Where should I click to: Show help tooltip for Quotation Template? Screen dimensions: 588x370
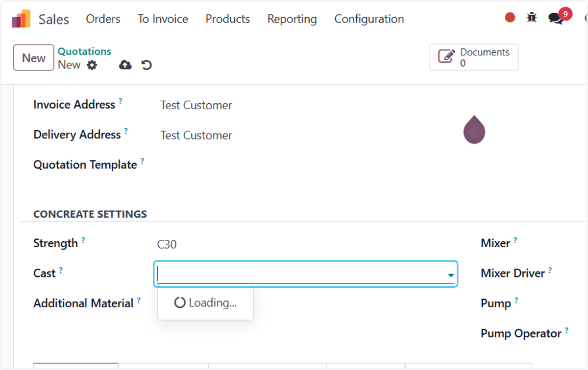[142, 161]
